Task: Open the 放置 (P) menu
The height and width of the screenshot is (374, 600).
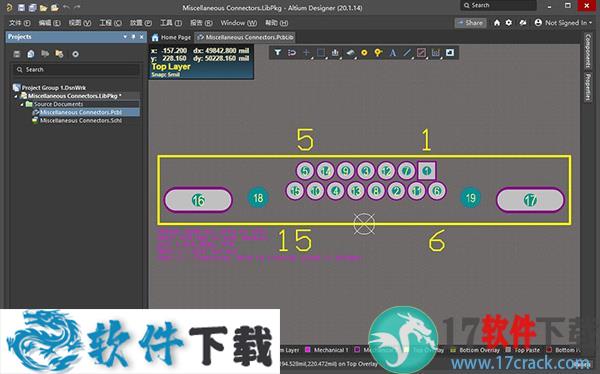Action: click(x=141, y=23)
